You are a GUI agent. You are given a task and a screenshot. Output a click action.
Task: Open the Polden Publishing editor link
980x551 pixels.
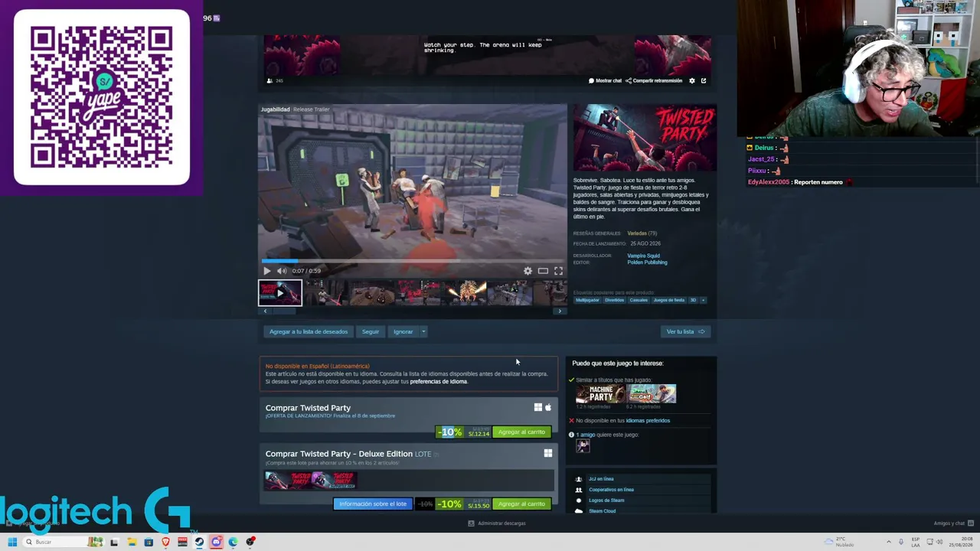point(647,262)
